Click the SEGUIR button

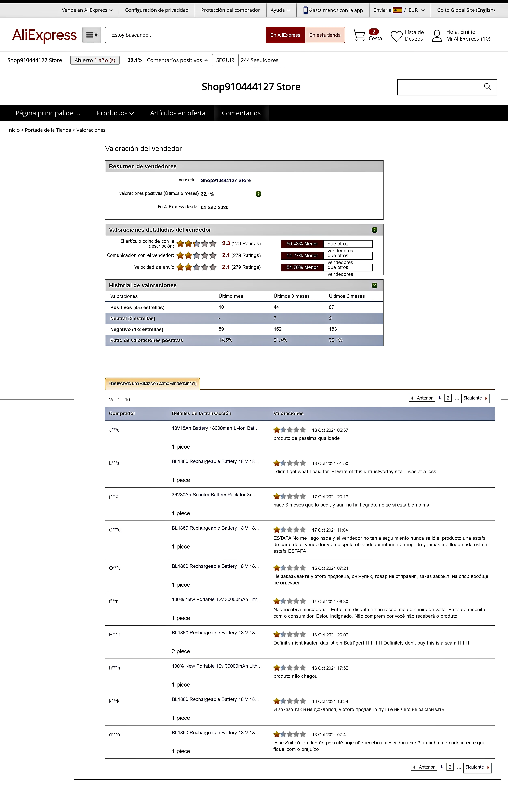point(225,60)
